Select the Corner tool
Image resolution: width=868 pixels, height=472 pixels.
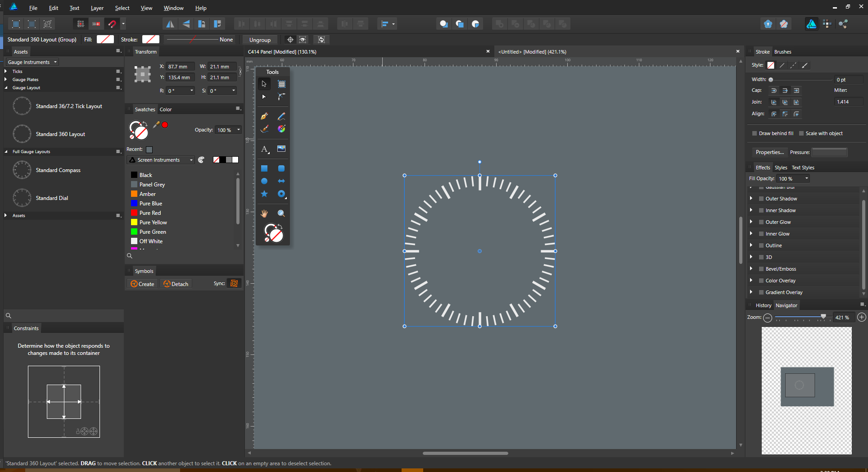coord(281,97)
